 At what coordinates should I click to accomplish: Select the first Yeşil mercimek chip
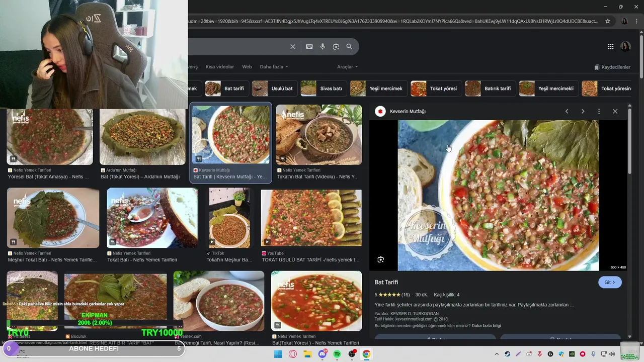pyautogui.click(x=378, y=88)
